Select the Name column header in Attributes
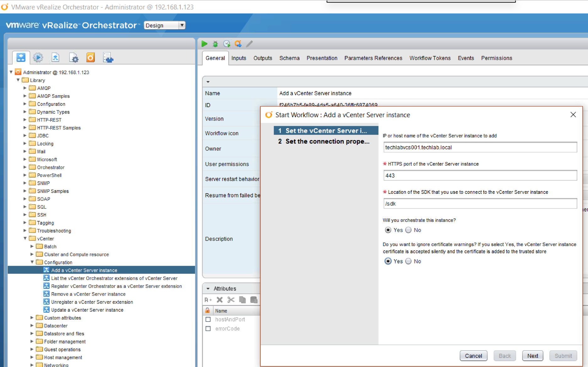This screenshot has height=367, width=588. coord(237,310)
